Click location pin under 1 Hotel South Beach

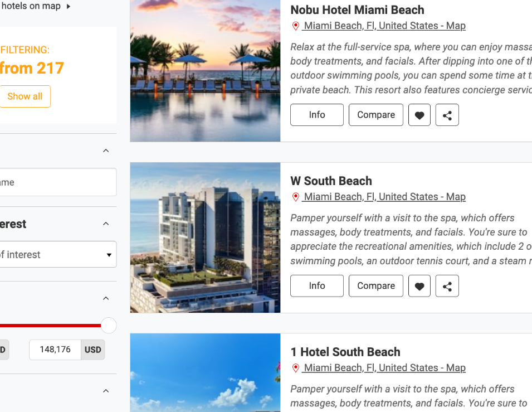click(x=295, y=368)
